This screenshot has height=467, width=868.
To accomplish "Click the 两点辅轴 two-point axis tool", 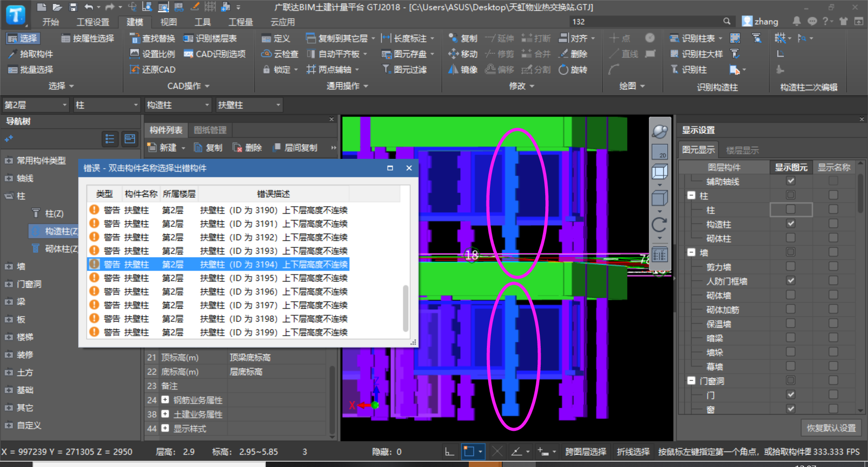I will [x=332, y=70].
